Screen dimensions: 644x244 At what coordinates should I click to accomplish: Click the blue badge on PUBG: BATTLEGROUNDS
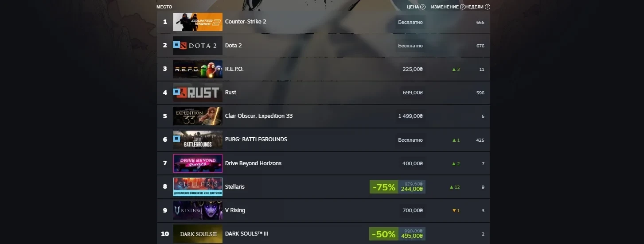point(176,139)
